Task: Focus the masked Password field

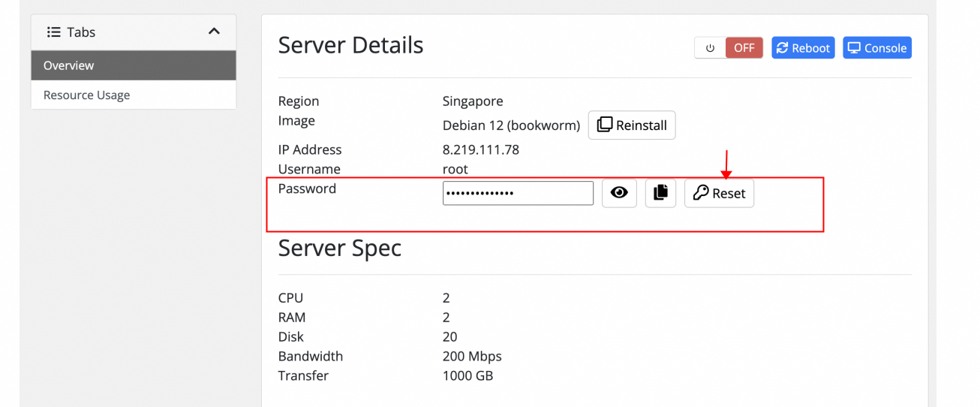Action: 518,193
